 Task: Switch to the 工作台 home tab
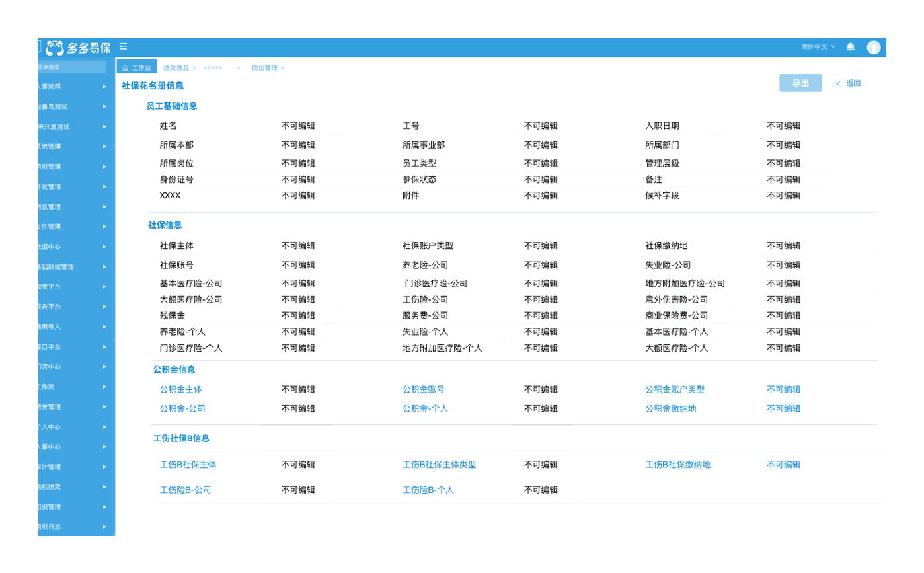(x=137, y=67)
